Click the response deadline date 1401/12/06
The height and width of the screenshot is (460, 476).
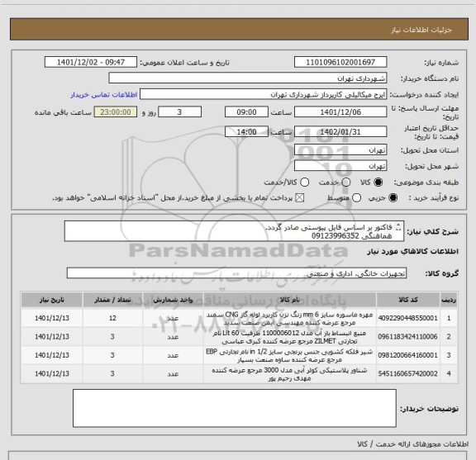click(x=340, y=112)
